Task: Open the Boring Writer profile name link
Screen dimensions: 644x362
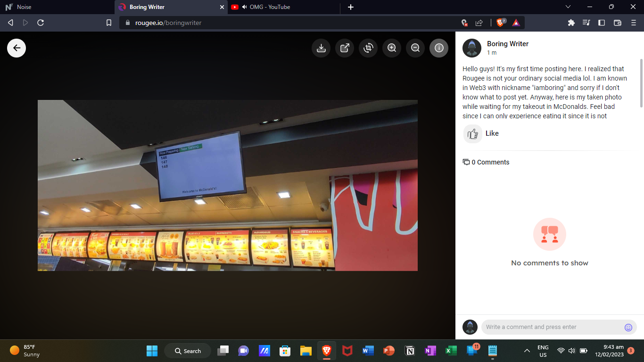Action: [508, 44]
